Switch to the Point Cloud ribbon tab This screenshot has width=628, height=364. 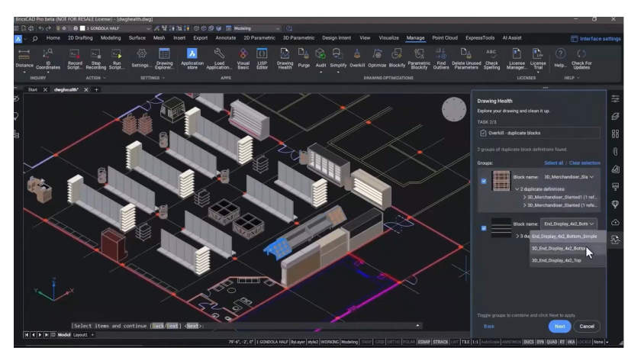(444, 37)
